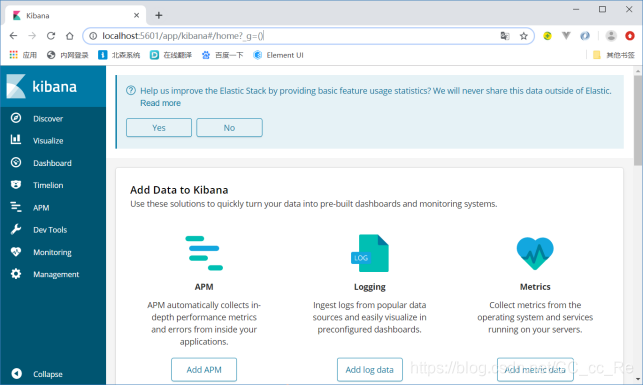Open the Monitoring heartbeat icon
Viewport: 643px width, 386px height.
16,251
